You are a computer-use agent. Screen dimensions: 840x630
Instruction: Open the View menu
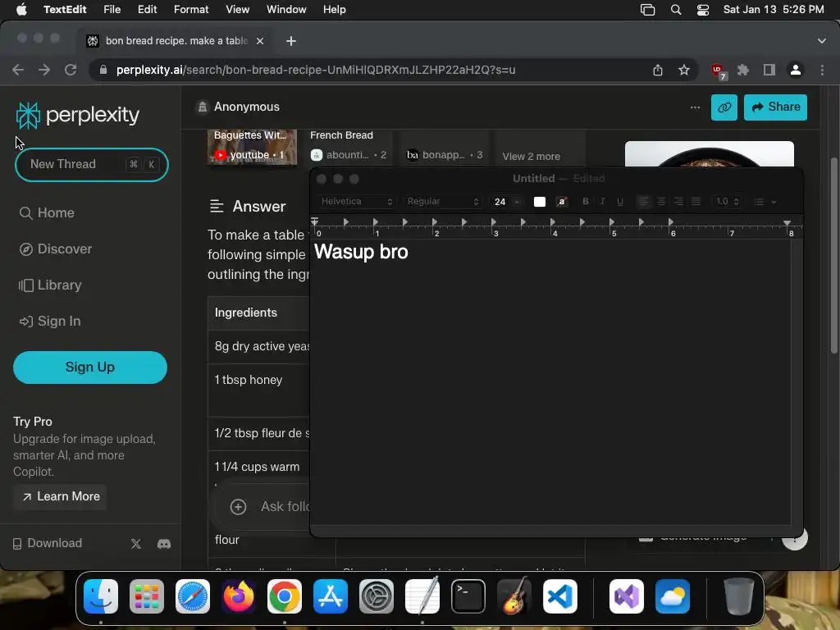point(237,10)
